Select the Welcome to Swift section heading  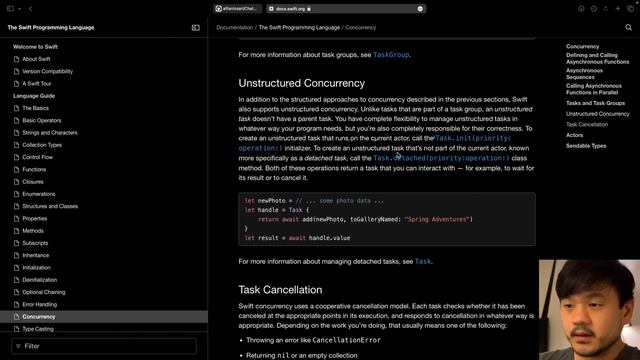[36, 47]
